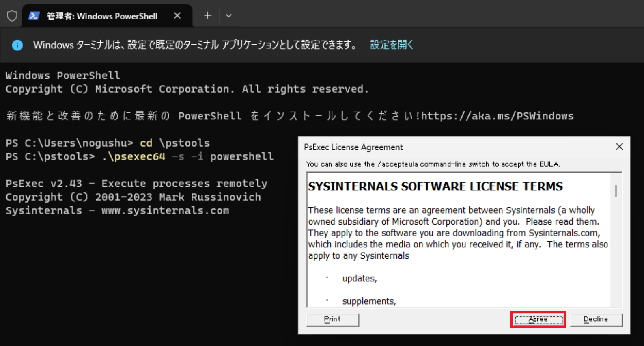
Task: Click Agree in the PsExec license dialog
Action: tap(538, 320)
